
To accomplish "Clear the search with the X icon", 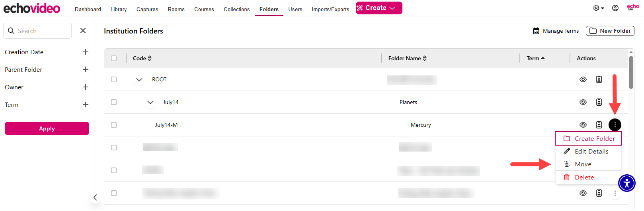I will [83, 31].
